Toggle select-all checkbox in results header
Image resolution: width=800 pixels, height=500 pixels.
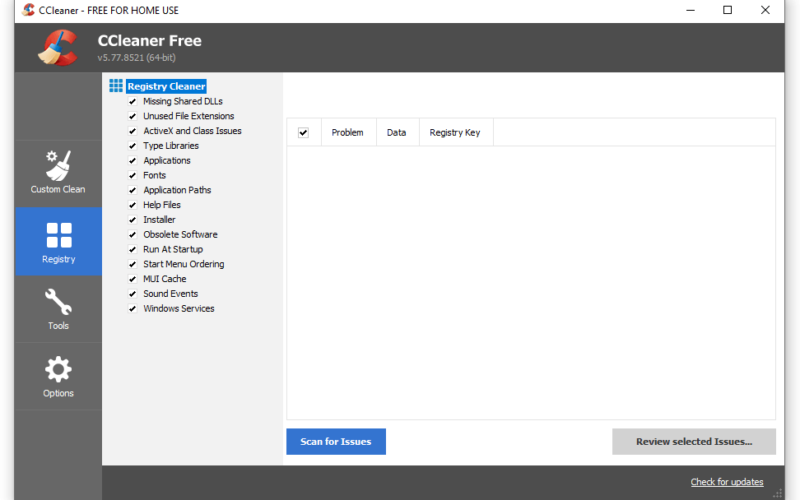tap(303, 133)
